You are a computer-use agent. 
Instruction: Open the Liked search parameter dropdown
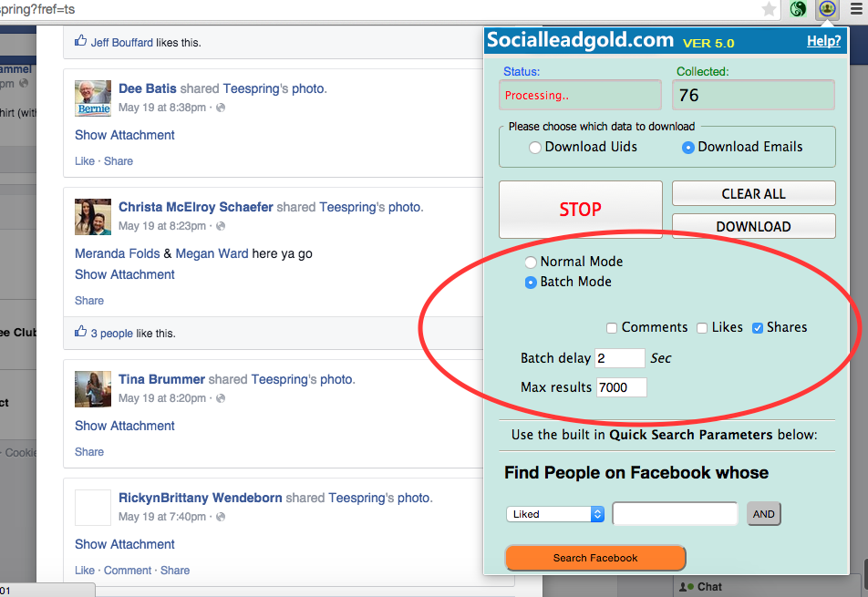click(555, 514)
